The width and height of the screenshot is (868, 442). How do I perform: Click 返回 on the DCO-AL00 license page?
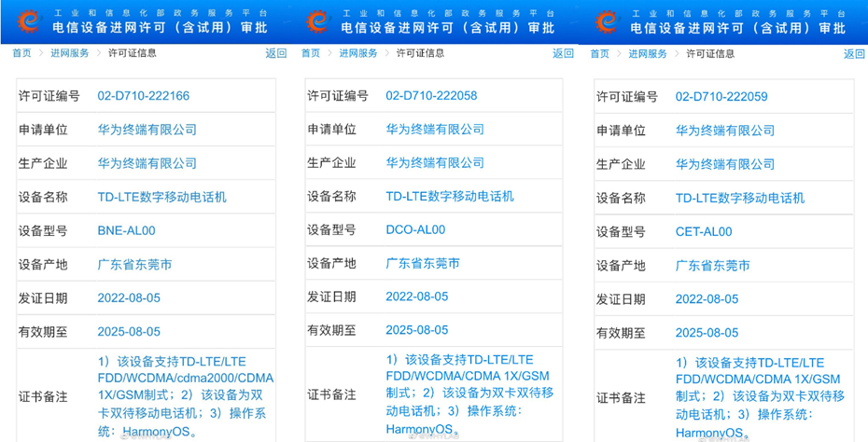tap(563, 53)
